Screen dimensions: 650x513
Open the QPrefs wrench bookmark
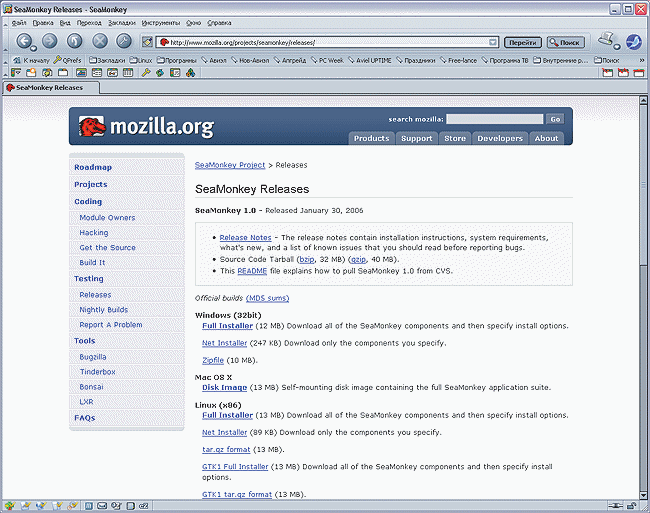[68, 60]
